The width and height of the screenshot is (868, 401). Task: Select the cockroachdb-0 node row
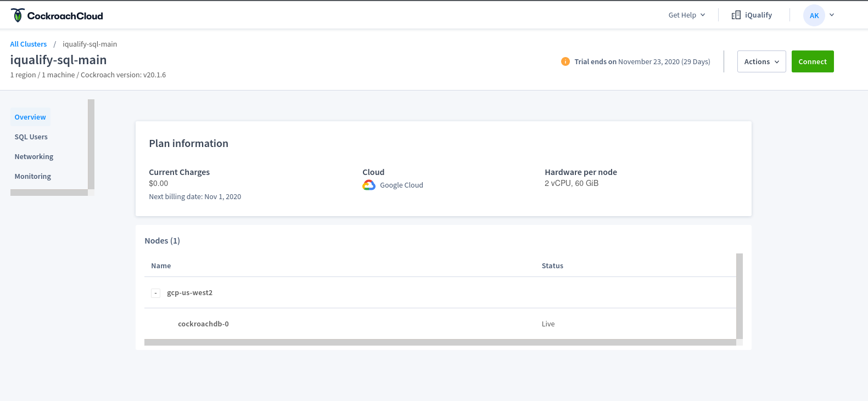tap(203, 324)
